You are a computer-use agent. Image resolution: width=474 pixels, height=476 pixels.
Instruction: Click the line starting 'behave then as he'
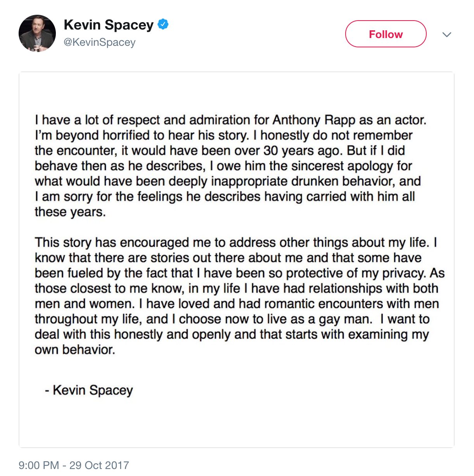(223, 166)
